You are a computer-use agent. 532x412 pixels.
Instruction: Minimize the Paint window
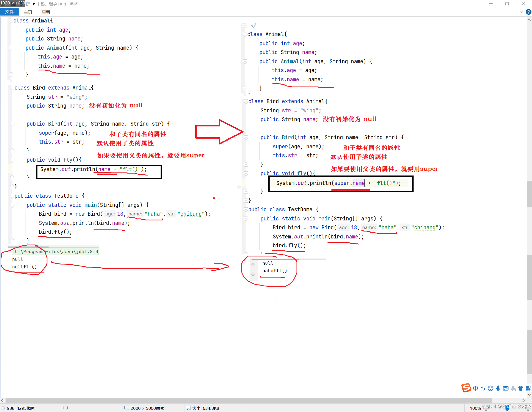491,4
